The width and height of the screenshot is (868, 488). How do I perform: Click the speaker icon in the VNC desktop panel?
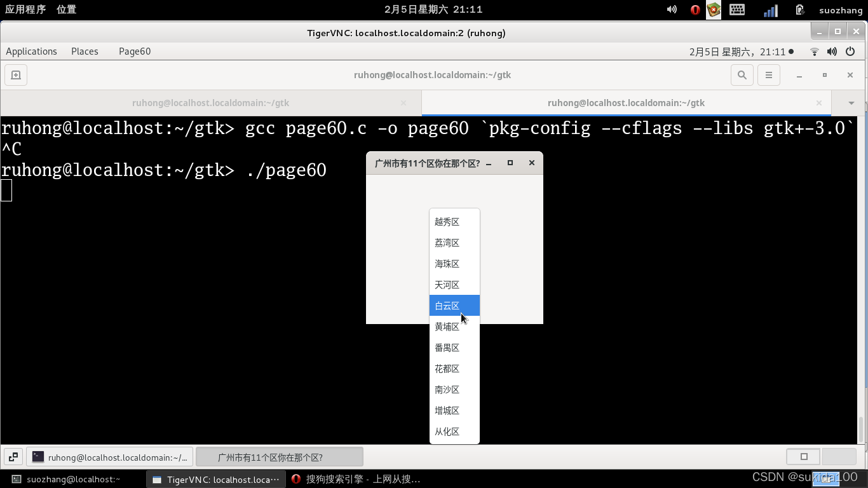(832, 51)
